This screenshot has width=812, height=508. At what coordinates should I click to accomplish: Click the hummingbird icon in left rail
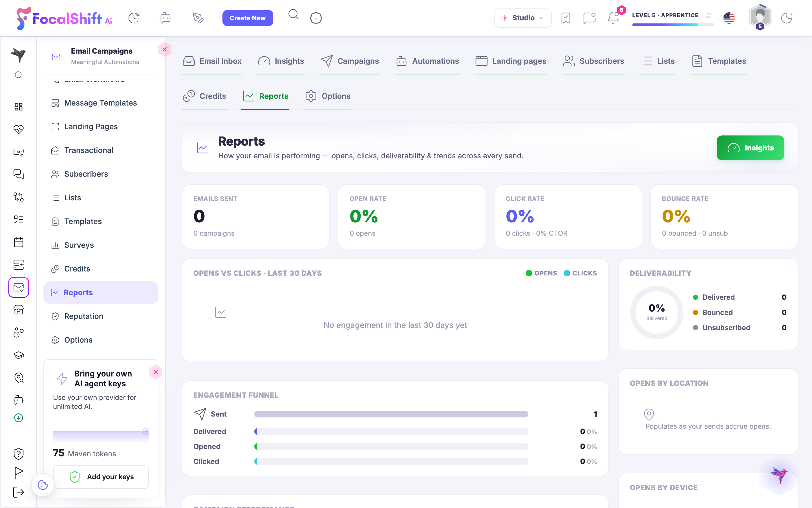click(x=19, y=54)
